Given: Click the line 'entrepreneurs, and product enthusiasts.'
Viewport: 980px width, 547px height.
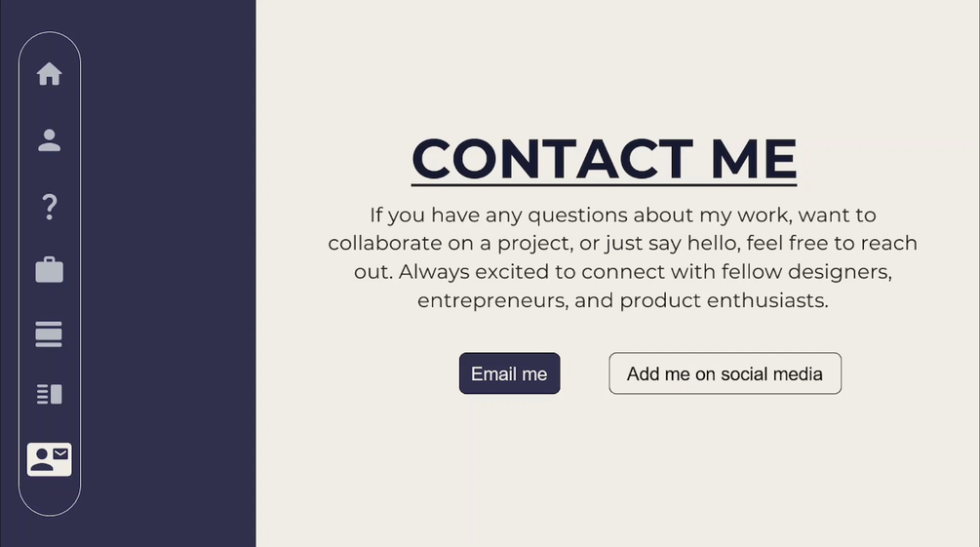Looking at the screenshot, I should pyautogui.click(x=622, y=300).
